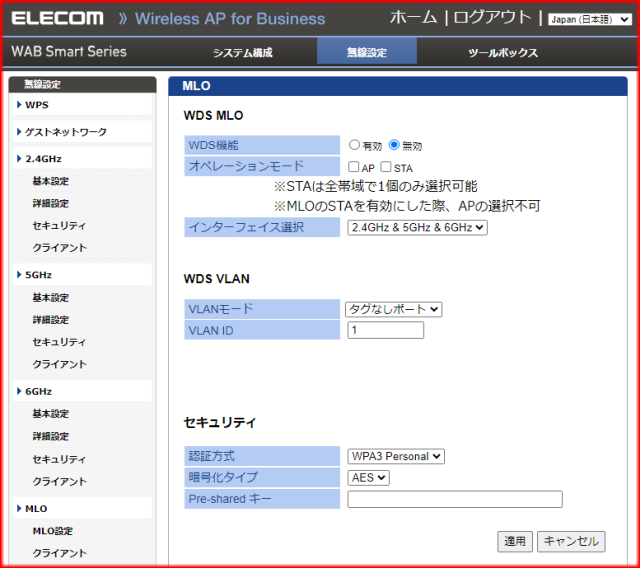Enable the AP operation mode checkbox
This screenshot has width=640, height=568.
coord(354,167)
